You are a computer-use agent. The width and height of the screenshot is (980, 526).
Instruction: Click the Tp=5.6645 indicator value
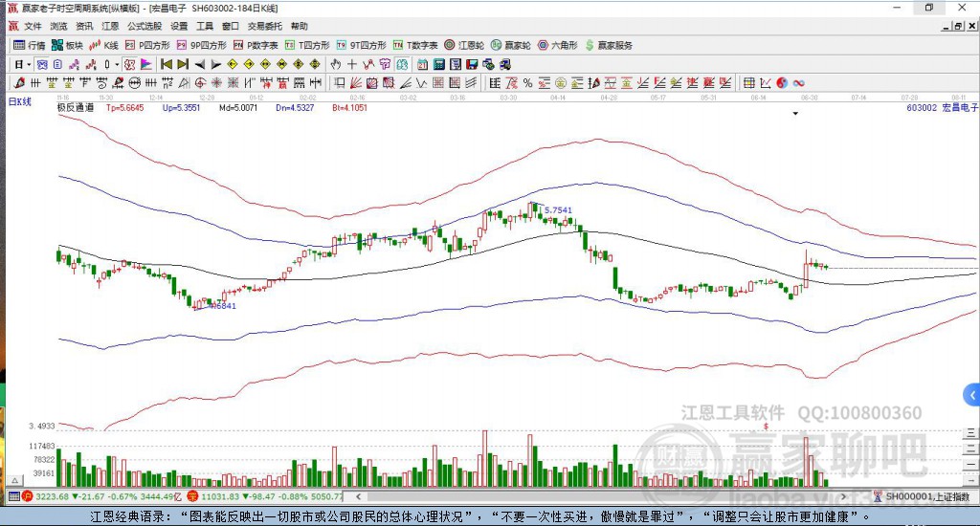point(125,107)
